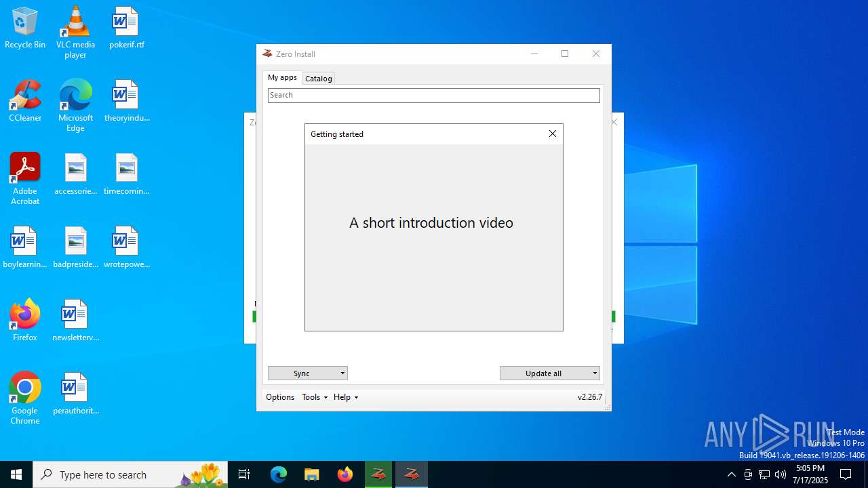This screenshot has width=868, height=488.
Task: Switch to first Zero Install taskbar window
Action: click(378, 474)
